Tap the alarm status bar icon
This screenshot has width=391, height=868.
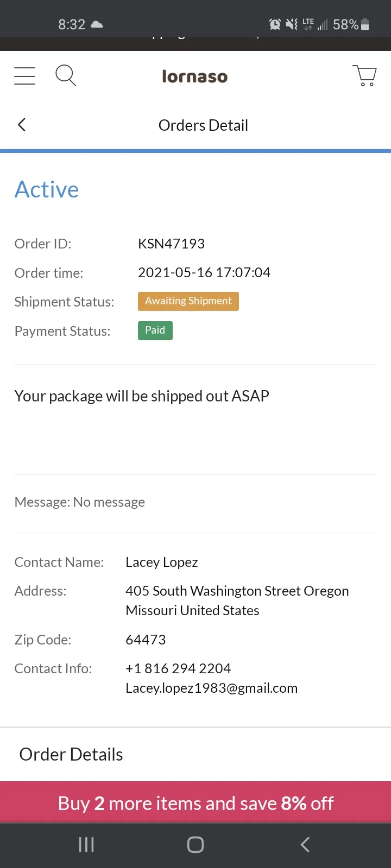[x=275, y=24]
